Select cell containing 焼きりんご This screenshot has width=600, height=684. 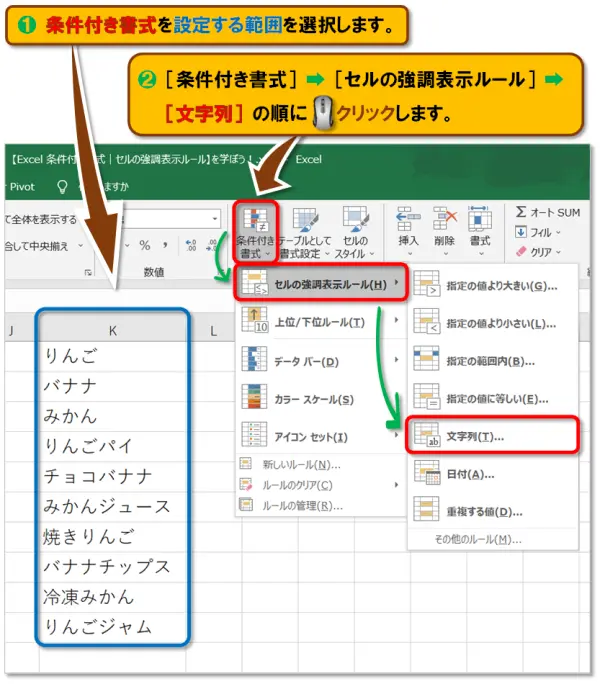(x=113, y=537)
